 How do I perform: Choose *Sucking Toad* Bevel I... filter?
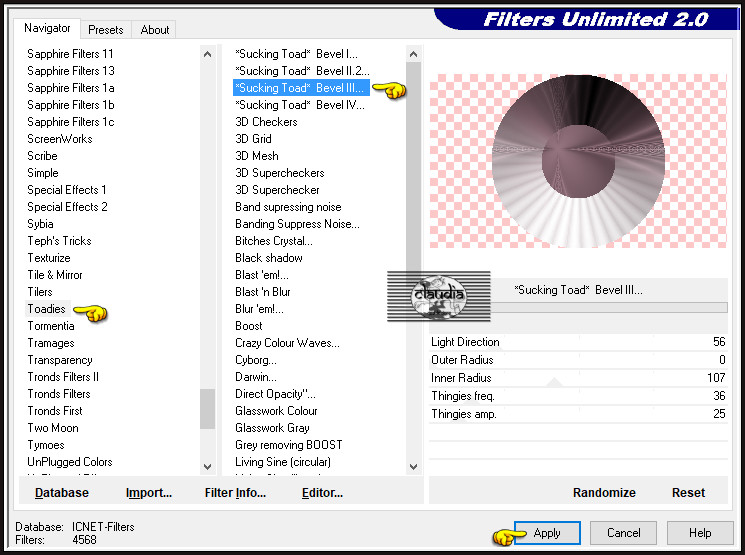pyautogui.click(x=296, y=54)
